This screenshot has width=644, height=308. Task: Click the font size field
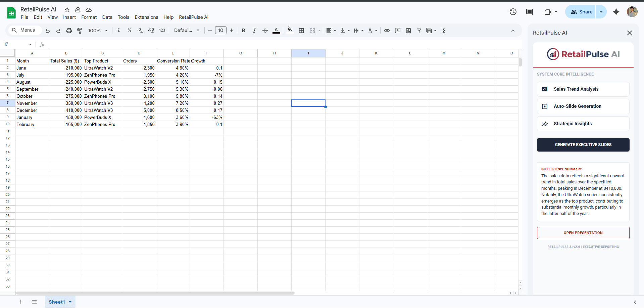(x=221, y=30)
